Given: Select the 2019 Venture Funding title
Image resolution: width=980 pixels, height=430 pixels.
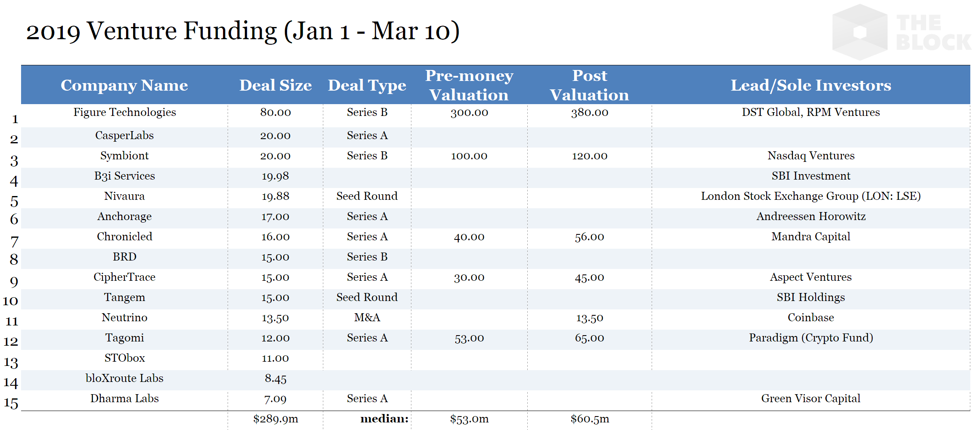Looking at the screenshot, I should pyautogui.click(x=242, y=31).
